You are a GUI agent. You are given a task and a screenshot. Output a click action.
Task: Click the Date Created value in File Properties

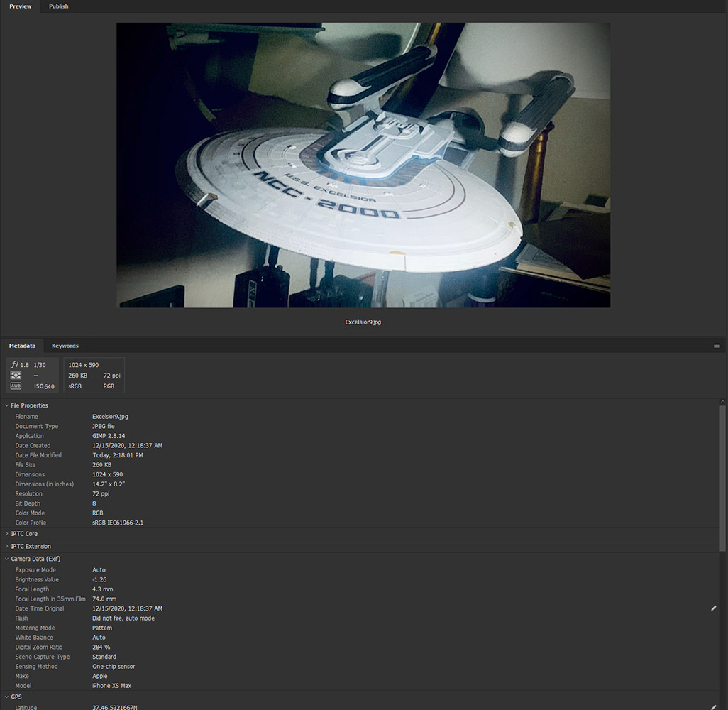[x=127, y=445]
